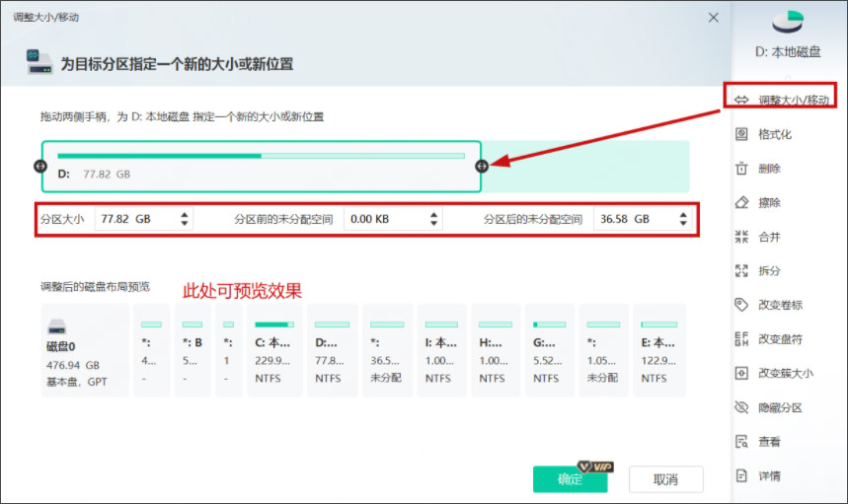Select the D: 77.8 NTFS partition tile
848x504 pixels.
click(x=332, y=350)
